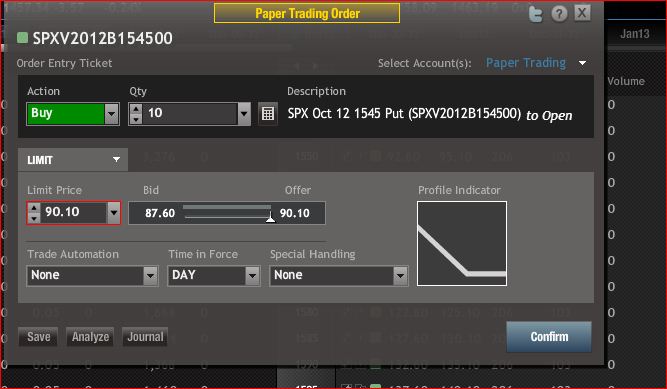
Task: Open the LIMIT order type dropdown
Action: pyautogui.click(x=73, y=160)
